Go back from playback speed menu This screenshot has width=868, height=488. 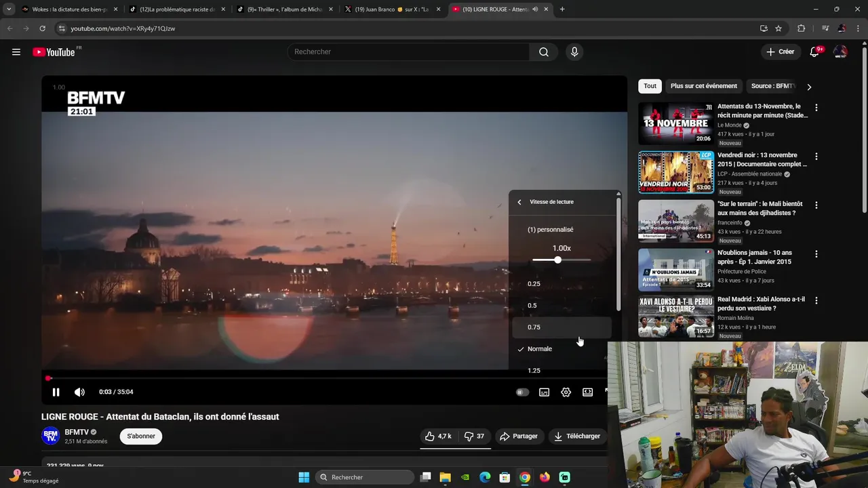tap(519, 202)
